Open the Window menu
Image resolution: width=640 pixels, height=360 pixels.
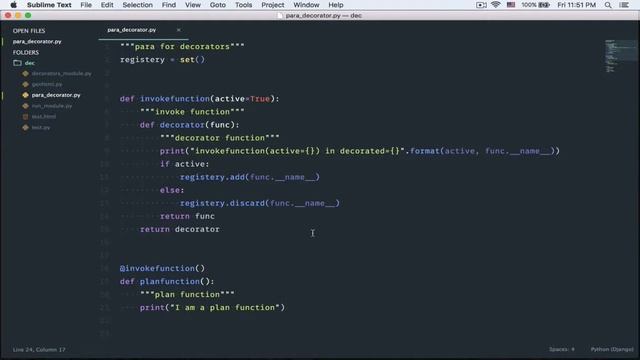coord(306,5)
